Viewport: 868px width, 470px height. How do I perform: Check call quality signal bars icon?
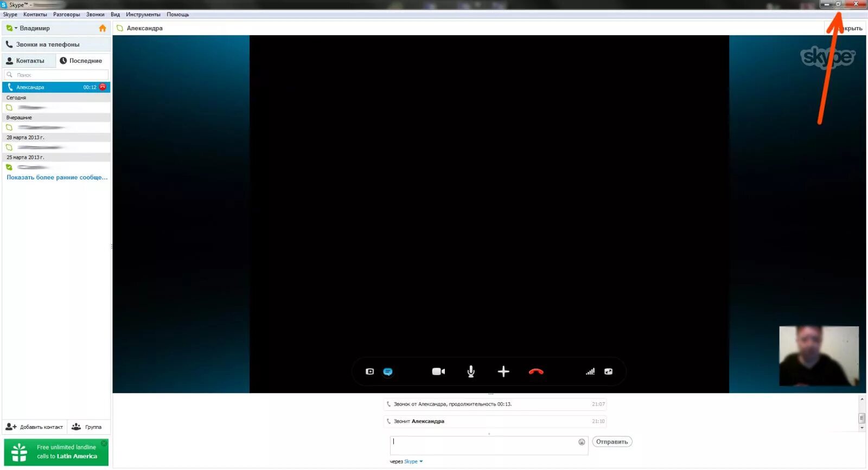(590, 372)
